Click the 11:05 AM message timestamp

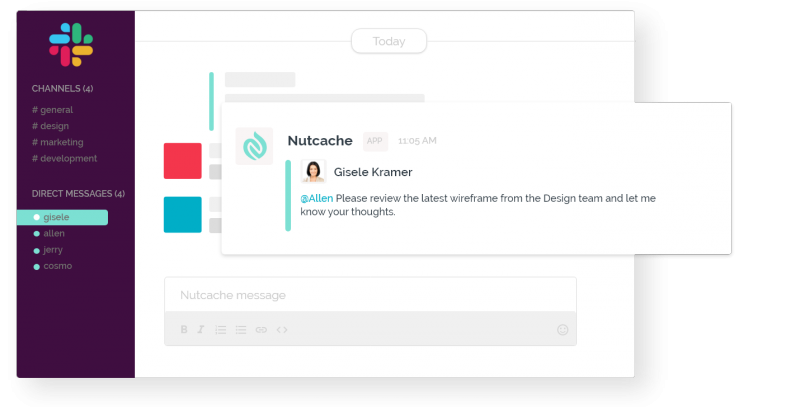(x=417, y=141)
